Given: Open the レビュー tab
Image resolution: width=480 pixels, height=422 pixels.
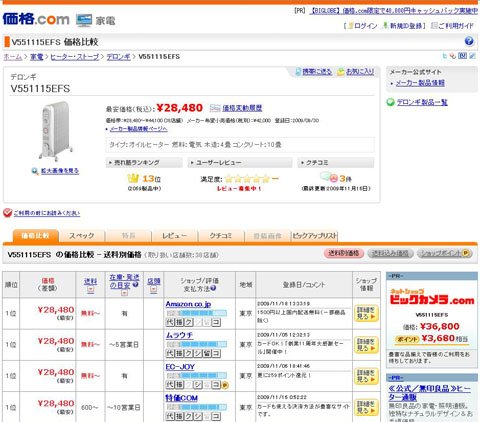Looking at the screenshot, I should tap(174, 236).
